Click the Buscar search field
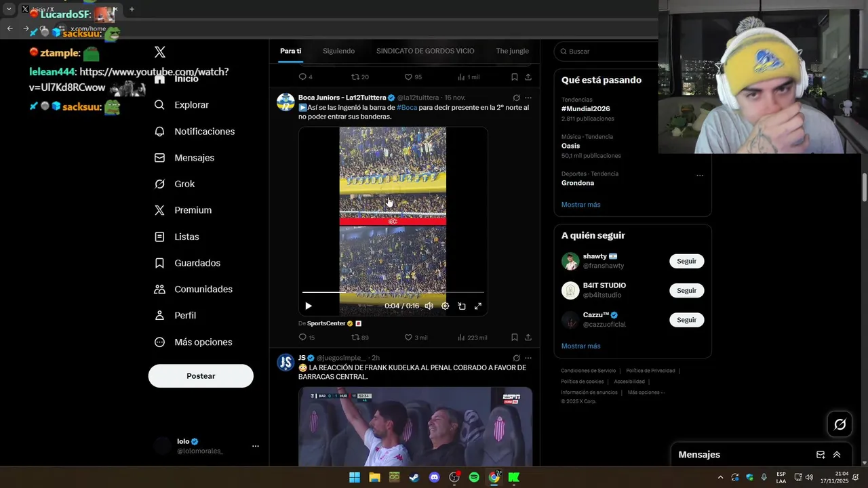 coord(607,52)
